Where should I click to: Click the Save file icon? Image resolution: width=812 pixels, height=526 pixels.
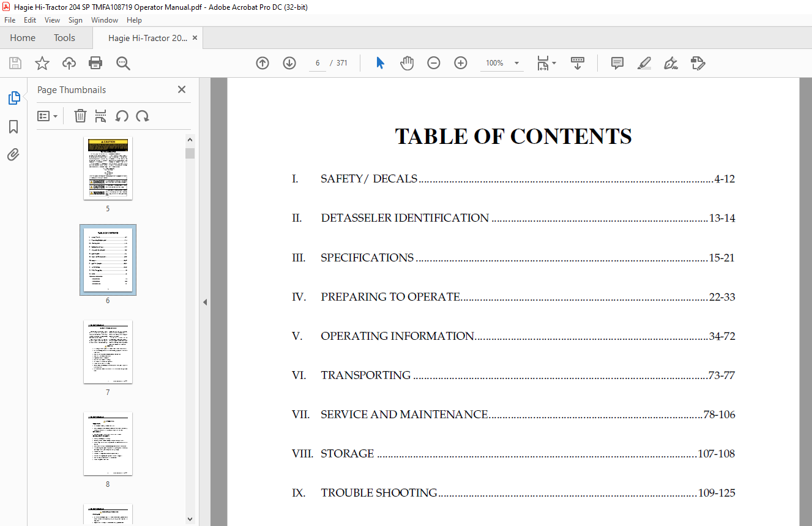(15, 63)
